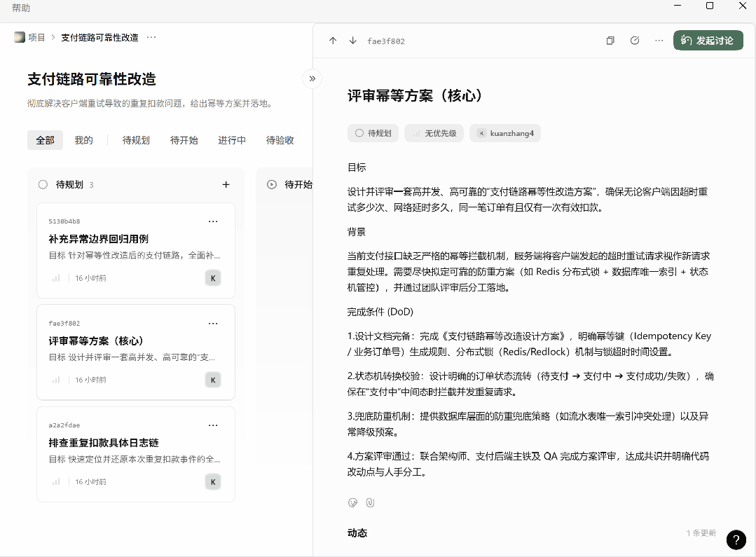Click the 背景 heading in the description
The width and height of the screenshot is (756, 557).
tap(357, 231)
